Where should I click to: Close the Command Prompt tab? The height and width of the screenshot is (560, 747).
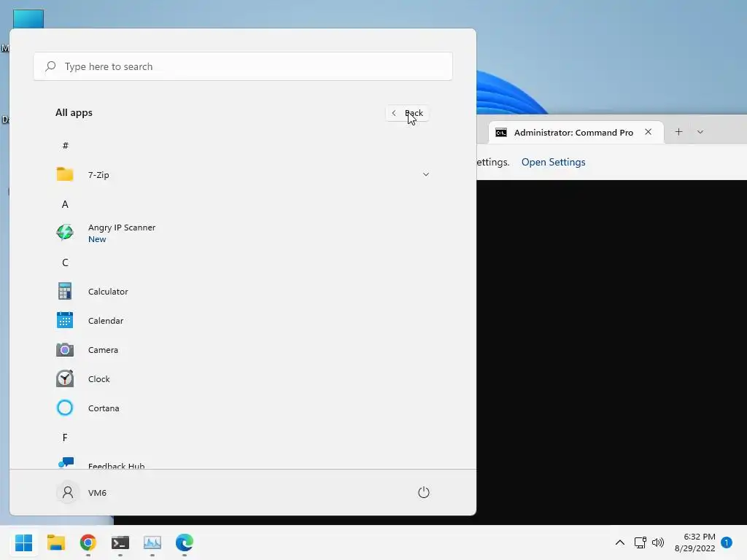tap(649, 132)
